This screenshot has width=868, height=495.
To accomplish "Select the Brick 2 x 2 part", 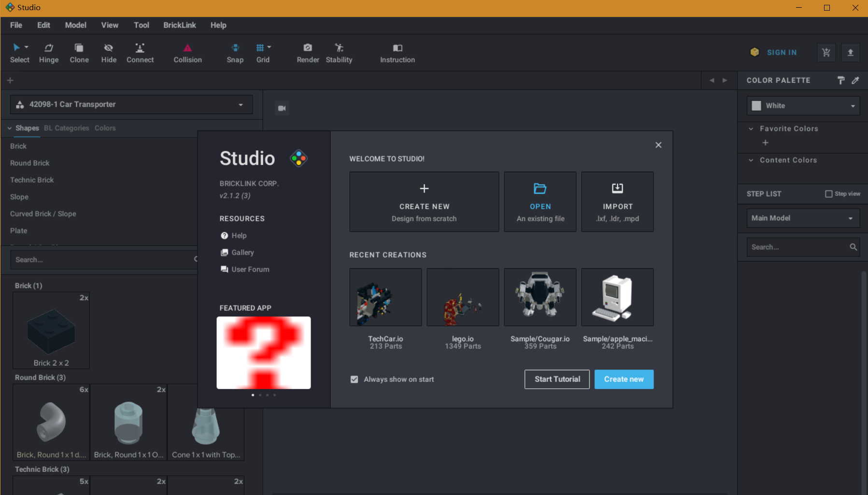I will 51,331.
